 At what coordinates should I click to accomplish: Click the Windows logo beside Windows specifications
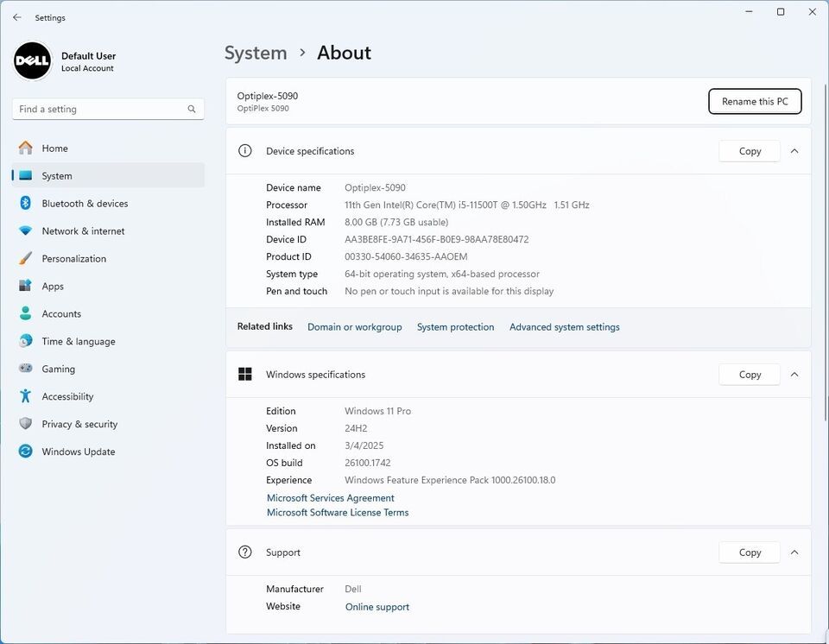tap(244, 375)
